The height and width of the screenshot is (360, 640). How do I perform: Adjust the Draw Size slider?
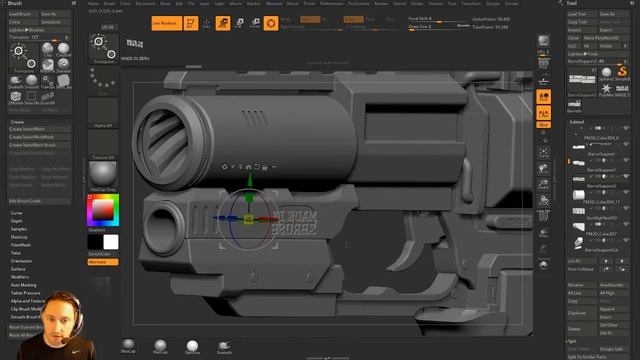pos(439,27)
